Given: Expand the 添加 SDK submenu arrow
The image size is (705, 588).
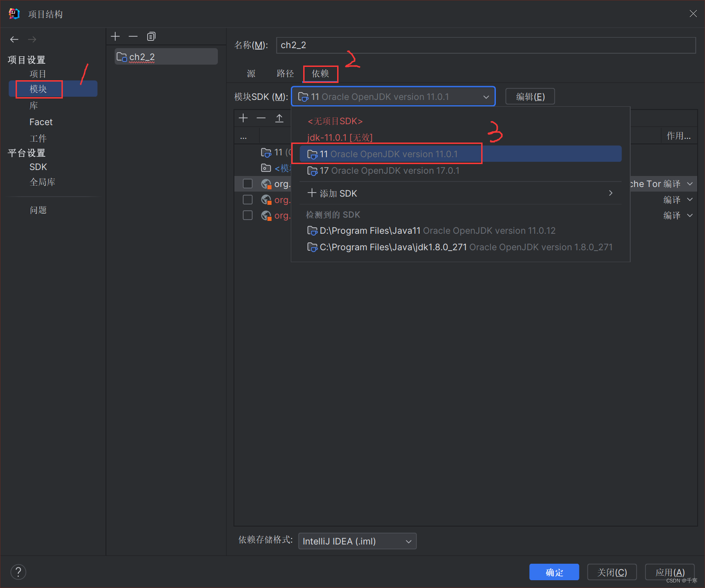Looking at the screenshot, I should [611, 193].
